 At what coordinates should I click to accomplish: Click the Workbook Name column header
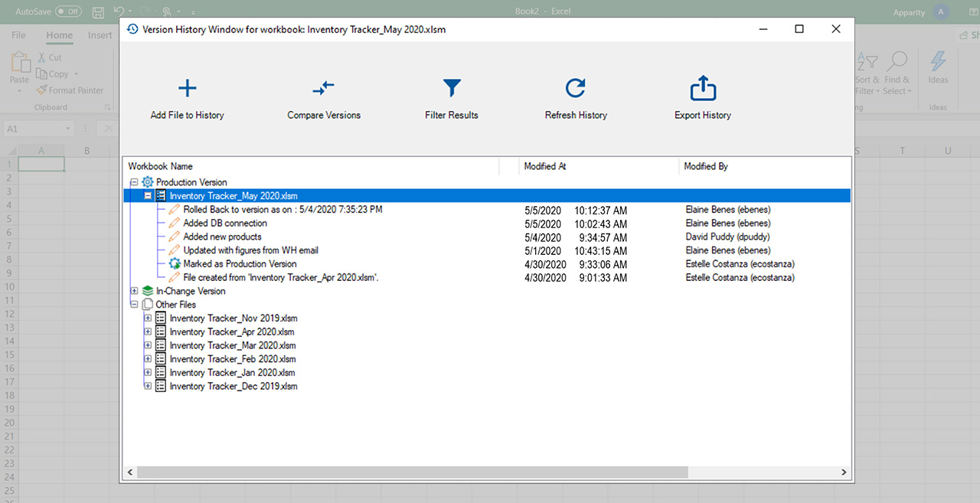[160, 166]
